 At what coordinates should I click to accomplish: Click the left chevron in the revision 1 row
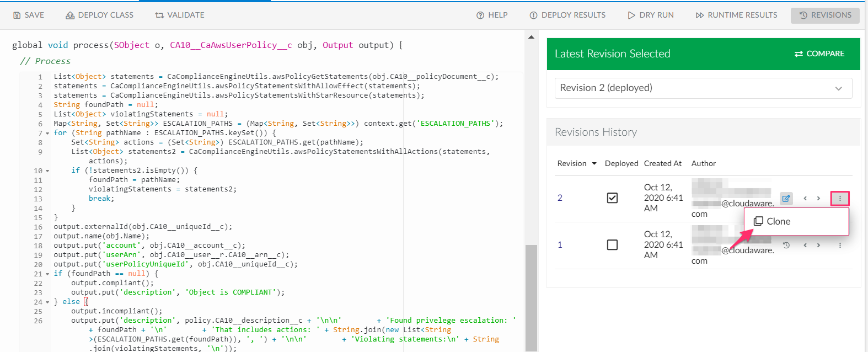pos(805,245)
